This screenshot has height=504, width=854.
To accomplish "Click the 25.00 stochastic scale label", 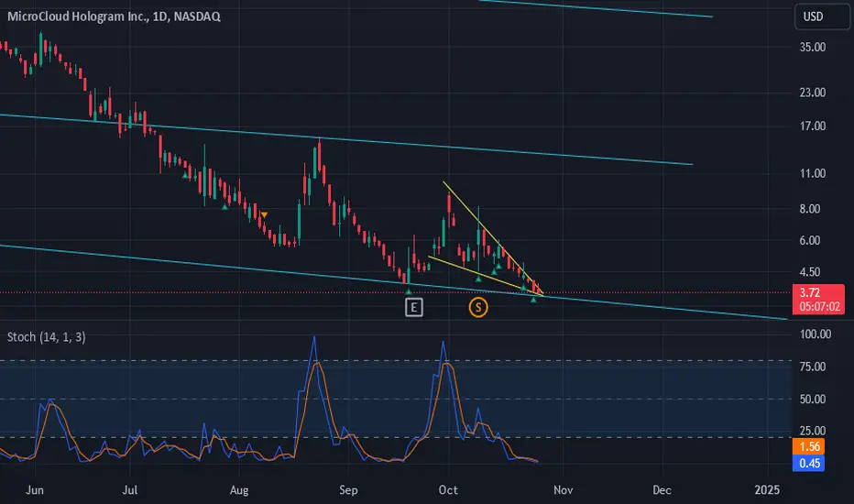I will click(813, 431).
